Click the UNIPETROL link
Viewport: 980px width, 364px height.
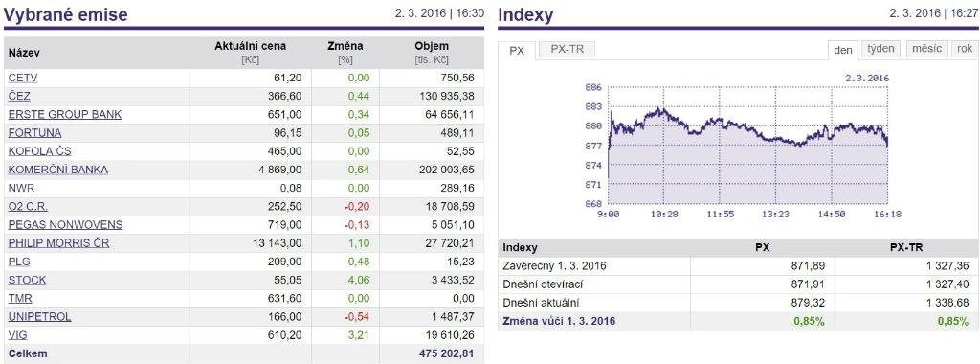point(39,316)
